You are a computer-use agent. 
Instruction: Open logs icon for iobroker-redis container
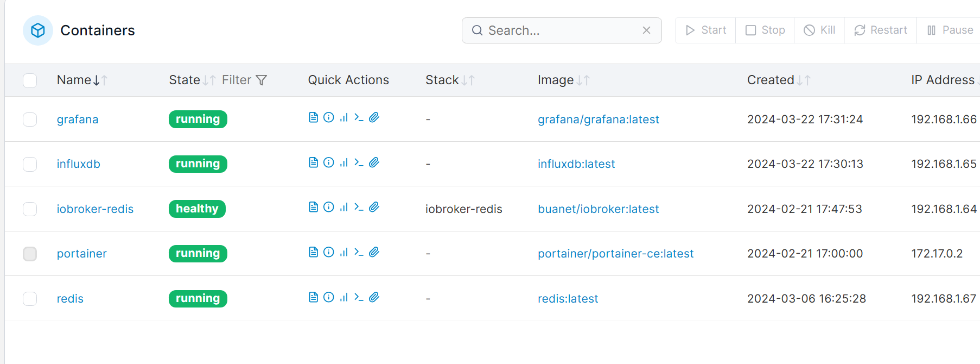pos(313,207)
